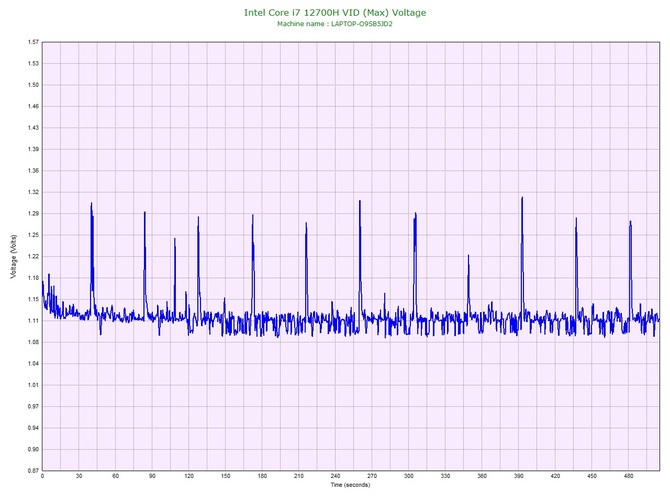Select the 270 seconds time tick label
The height and width of the screenshot is (502, 670).
pos(372,476)
